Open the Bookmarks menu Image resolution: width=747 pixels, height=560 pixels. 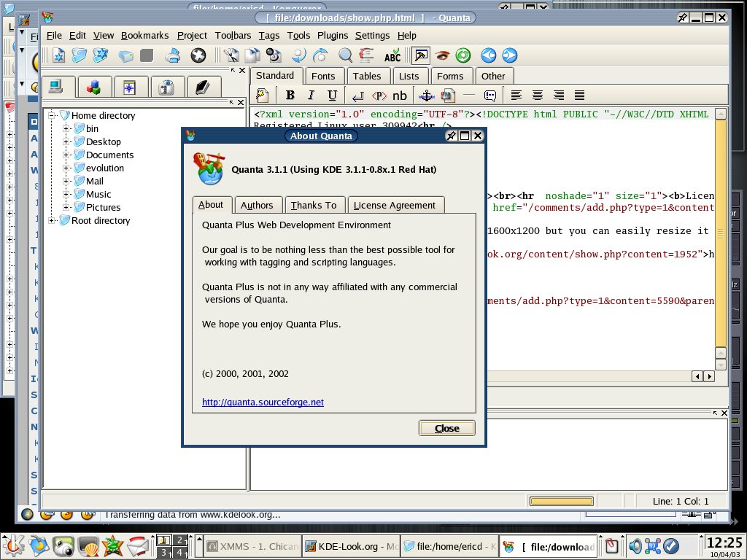point(145,35)
